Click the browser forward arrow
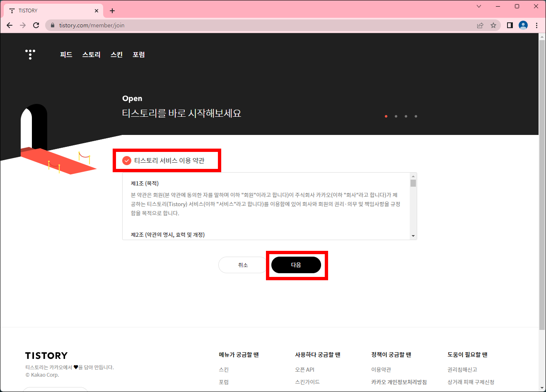This screenshot has width=546, height=392. (x=23, y=25)
